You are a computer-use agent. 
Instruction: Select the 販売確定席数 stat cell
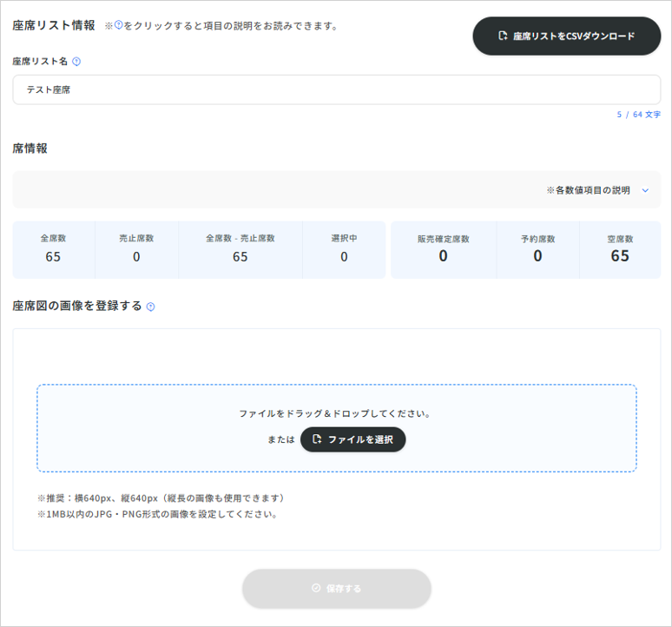point(443,249)
